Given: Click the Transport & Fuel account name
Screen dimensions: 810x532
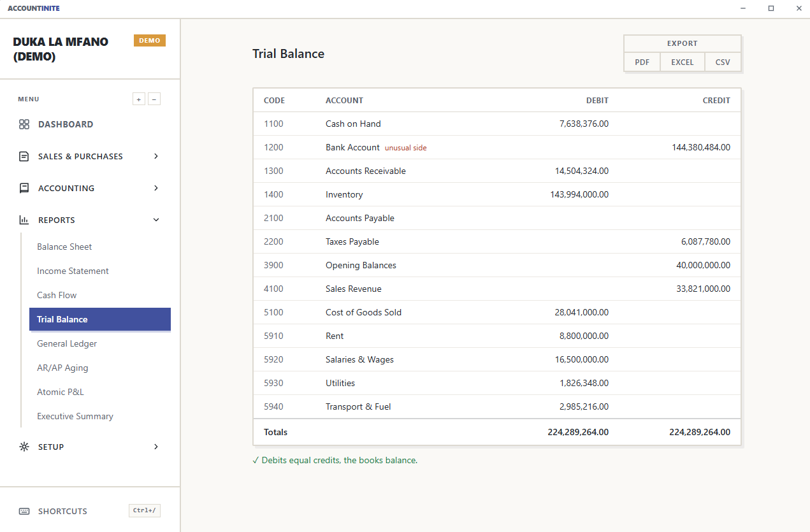Looking at the screenshot, I should [358, 406].
